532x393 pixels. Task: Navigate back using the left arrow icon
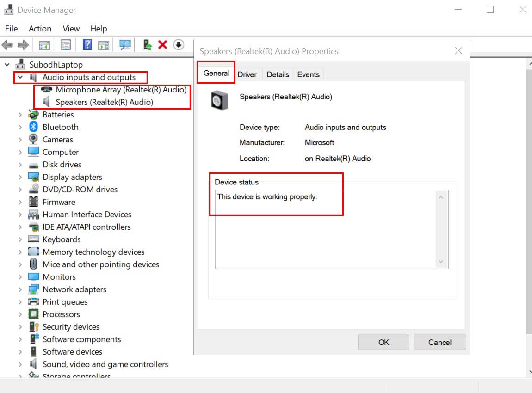pos(6,44)
